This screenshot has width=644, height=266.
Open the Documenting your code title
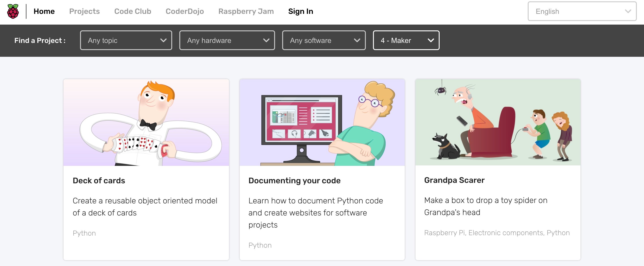(x=294, y=181)
